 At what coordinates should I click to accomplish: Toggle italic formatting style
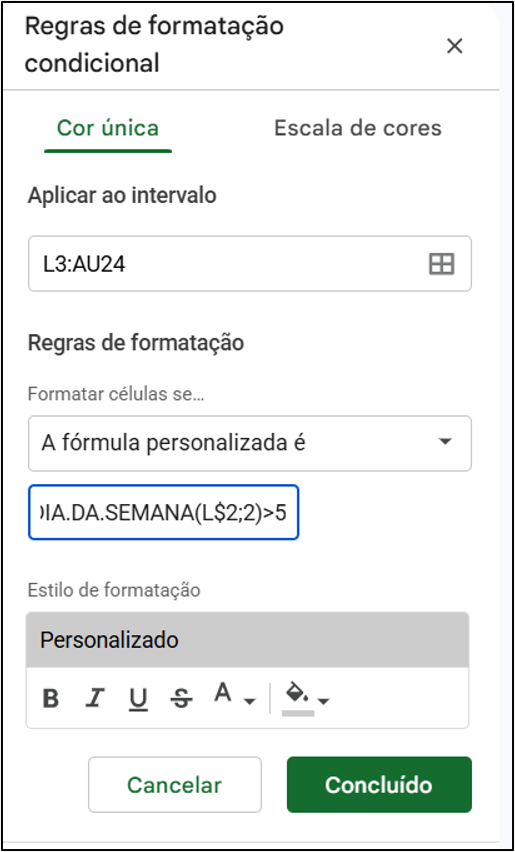coord(95,698)
